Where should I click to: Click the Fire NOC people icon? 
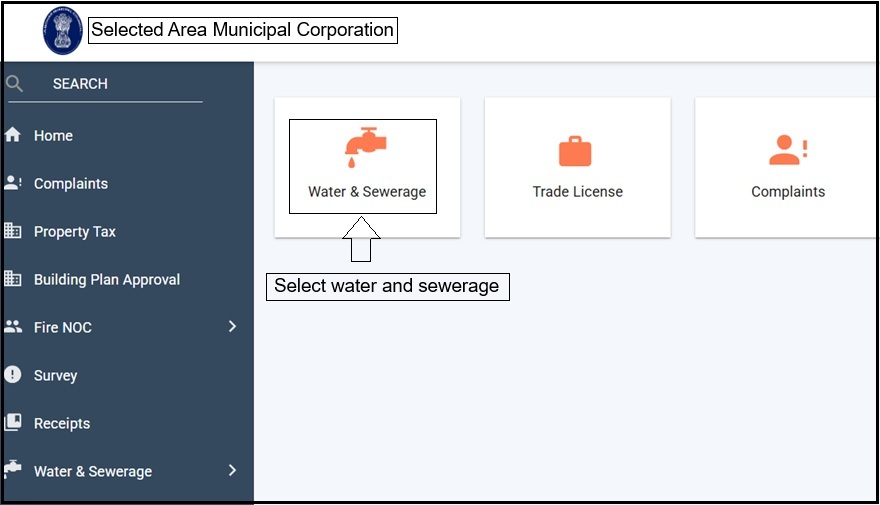click(13, 327)
